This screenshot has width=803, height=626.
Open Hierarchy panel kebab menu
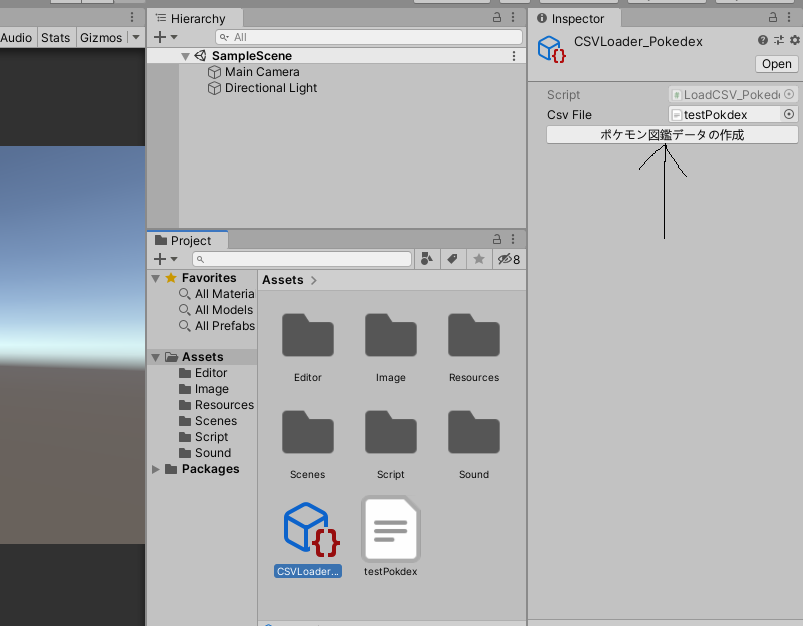pyautogui.click(x=513, y=17)
